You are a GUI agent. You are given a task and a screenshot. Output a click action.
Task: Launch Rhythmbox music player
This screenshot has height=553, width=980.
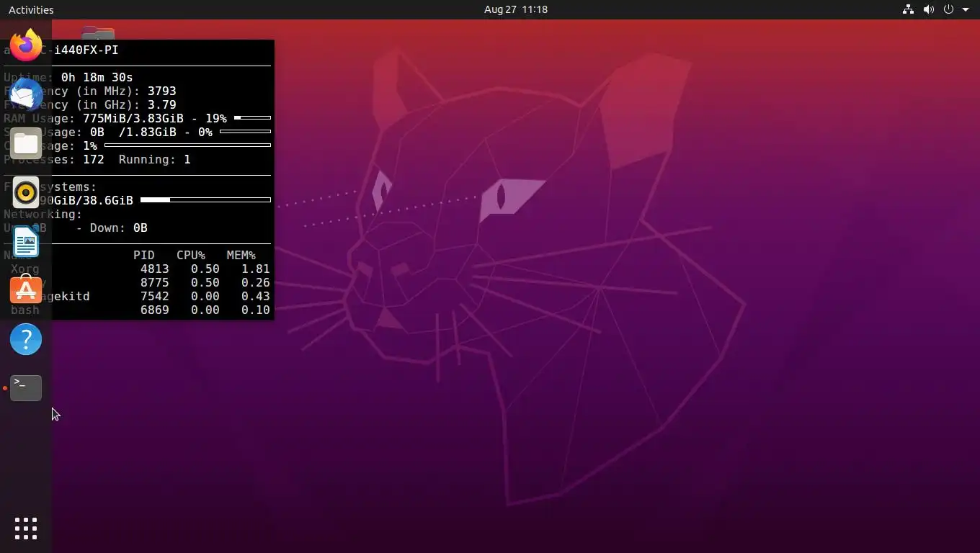26,192
